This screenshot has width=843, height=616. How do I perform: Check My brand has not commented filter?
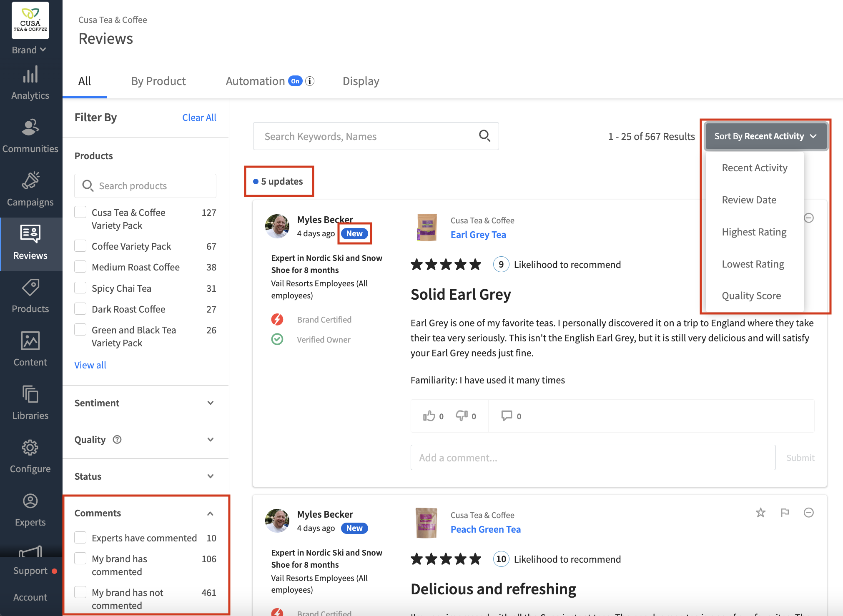80,592
